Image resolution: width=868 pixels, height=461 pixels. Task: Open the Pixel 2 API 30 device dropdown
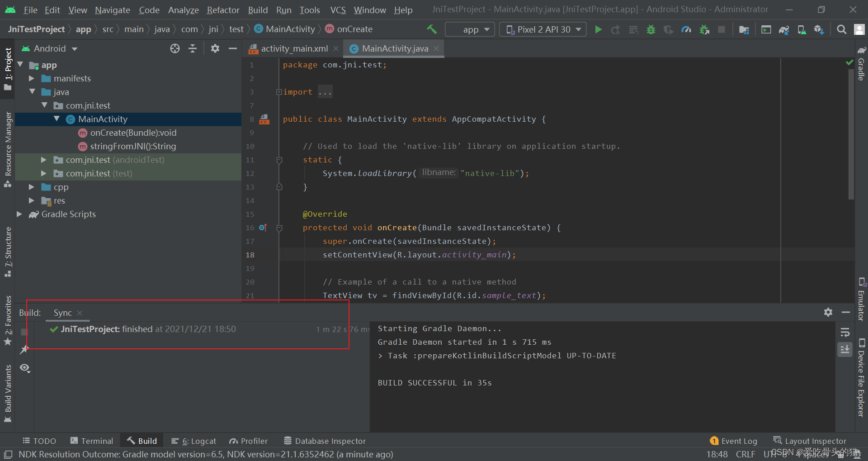543,29
